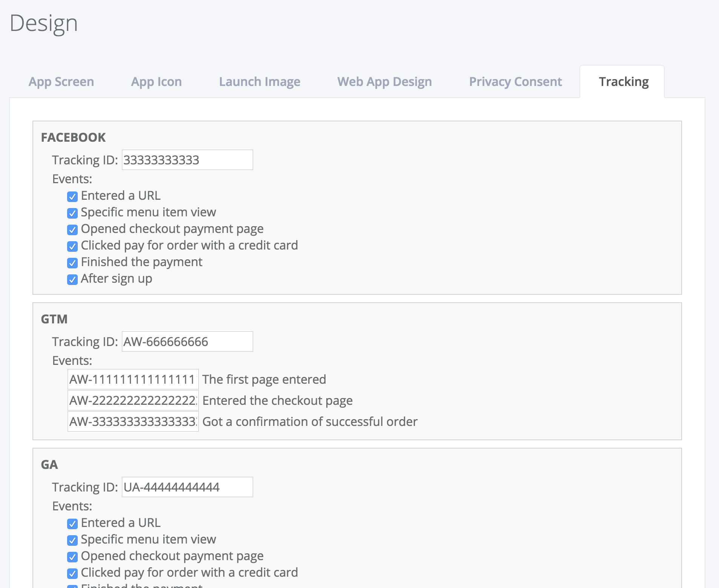Toggle Facebook 'Specific menu item view' checkbox

[72, 213]
